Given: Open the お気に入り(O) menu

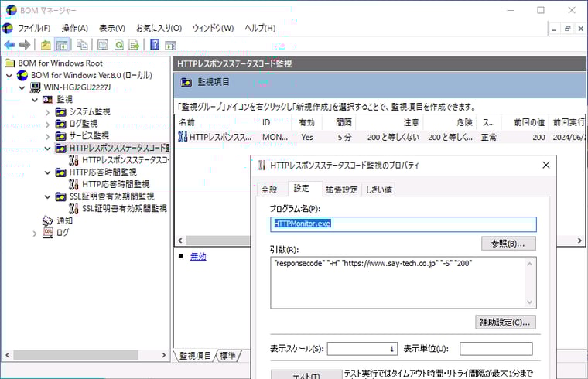Looking at the screenshot, I should click(x=159, y=28).
